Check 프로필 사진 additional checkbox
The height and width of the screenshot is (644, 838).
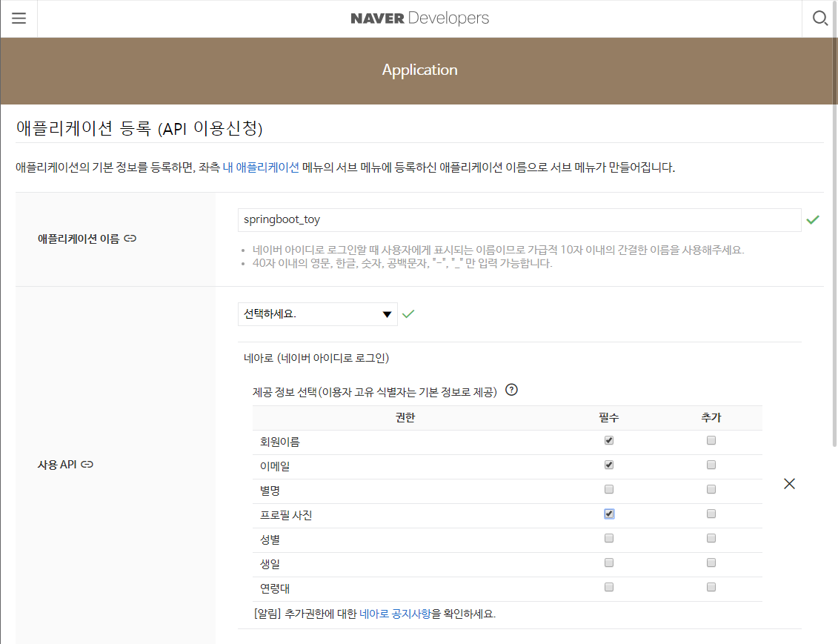711,514
